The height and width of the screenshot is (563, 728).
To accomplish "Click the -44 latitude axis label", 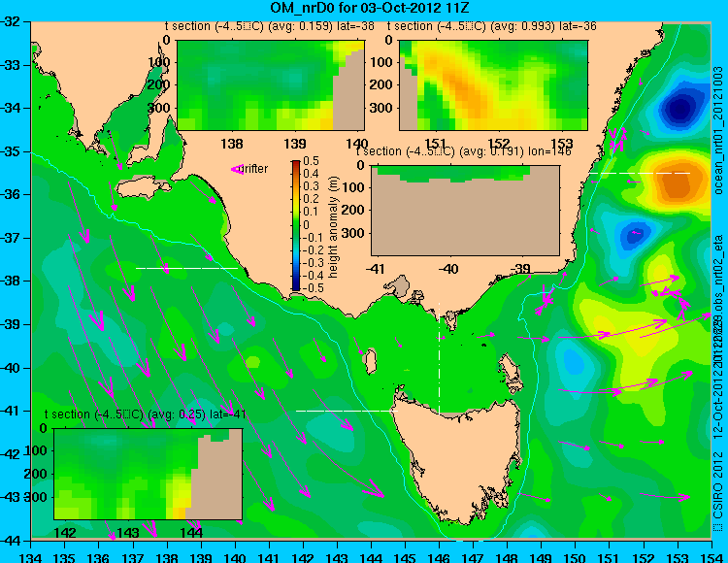I will coord(11,541).
